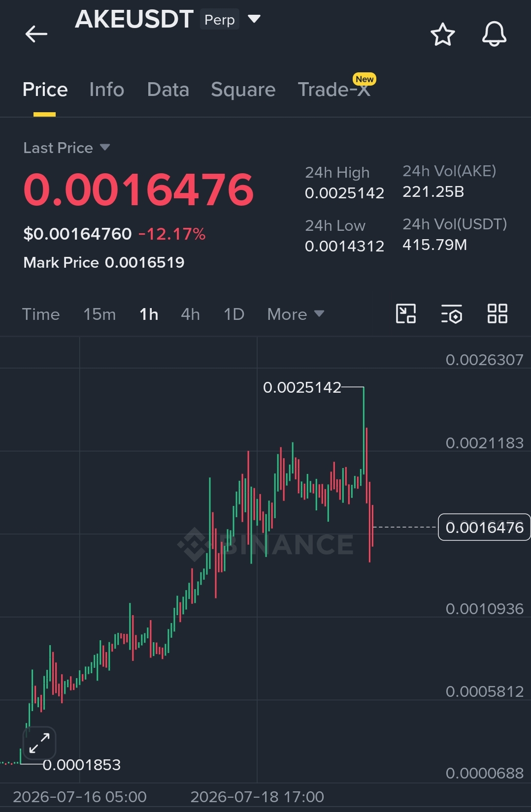Image resolution: width=531 pixels, height=812 pixels.
Task: Add AKEUSDT to favorites with star icon
Action: [x=442, y=34]
